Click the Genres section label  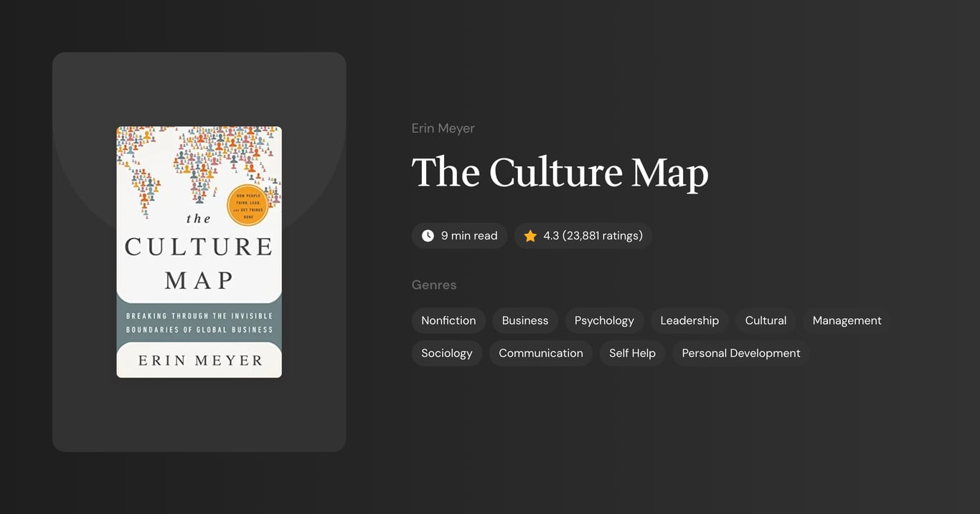pos(434,285)
